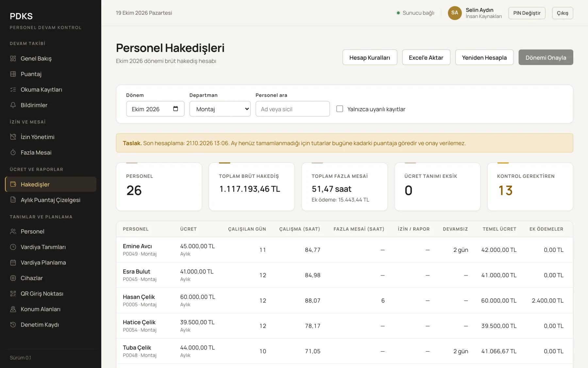The height and width of the screenshot is (368, 588).
Task: Click the Tuba Çelik row name
Action: 137,347
